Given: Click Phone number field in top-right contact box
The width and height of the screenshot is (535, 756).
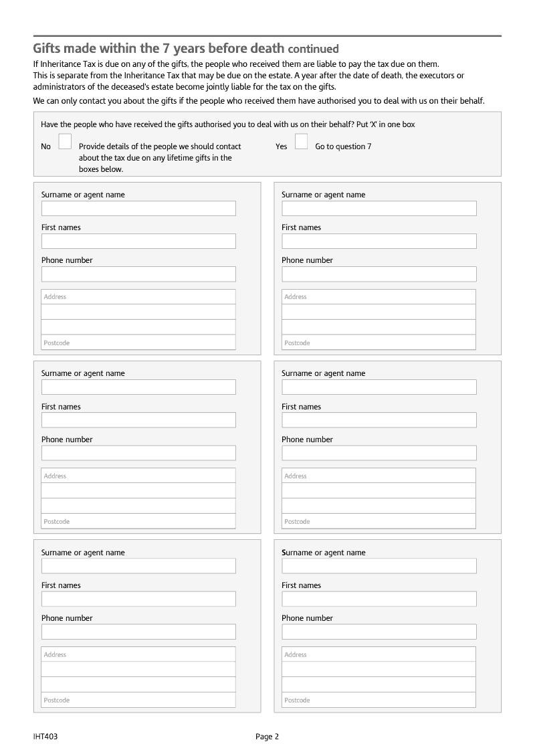Looking at the screenshot, I should [379, 274].
